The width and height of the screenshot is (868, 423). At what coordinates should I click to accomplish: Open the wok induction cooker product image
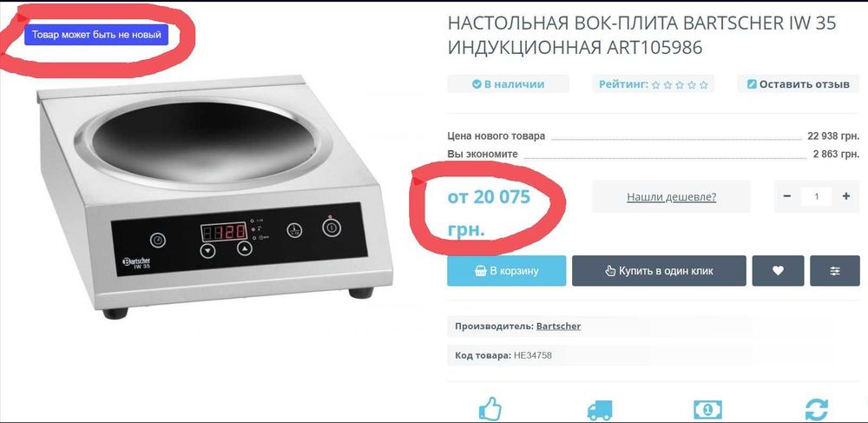tap(216, 196)
